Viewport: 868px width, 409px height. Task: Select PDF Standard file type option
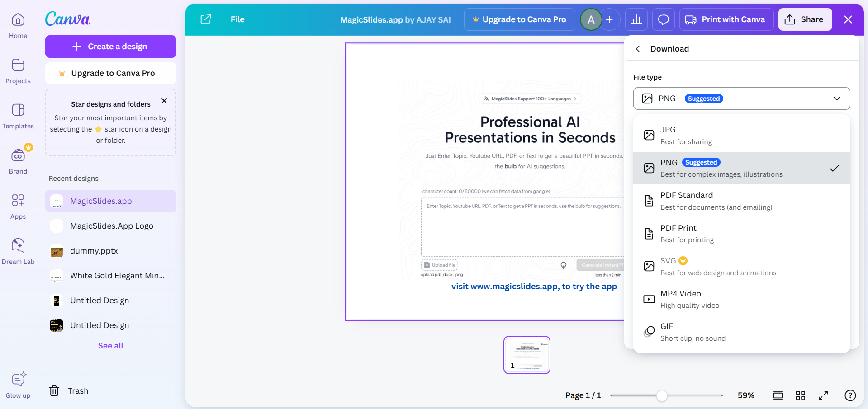pyautogui.click(x=742, y=201)
